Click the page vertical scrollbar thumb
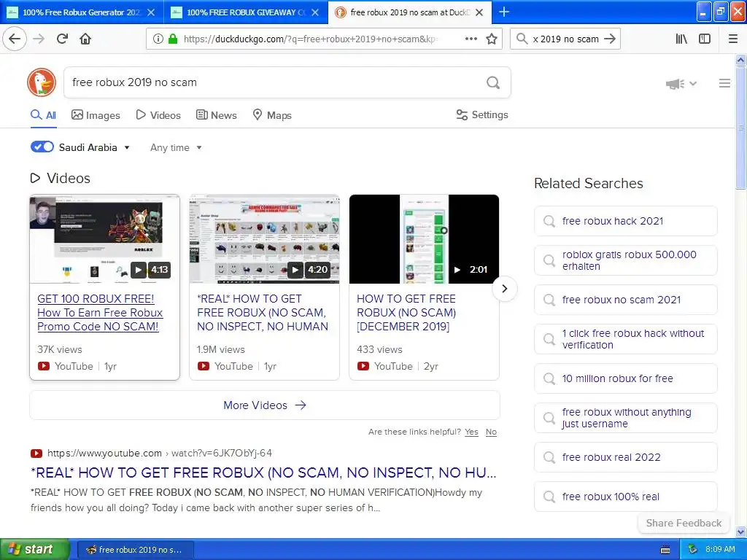Image resolution: width=747 pixels, height=560 pixels. click(741, 128)
